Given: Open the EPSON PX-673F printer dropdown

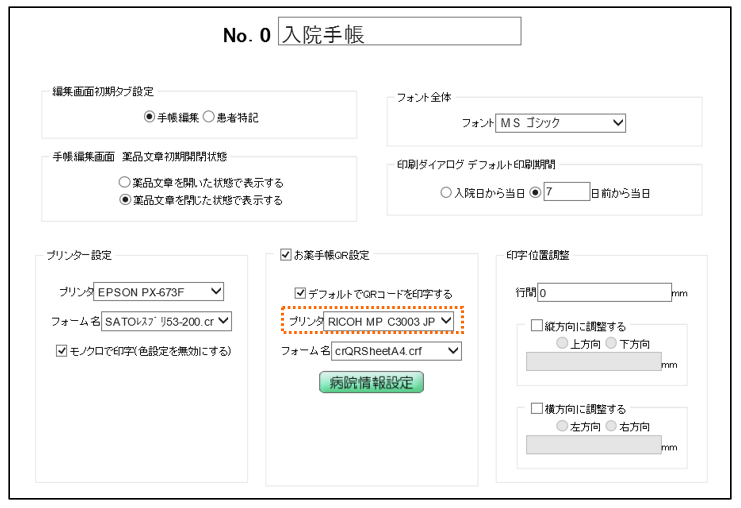Looking at the screenshot, I should click(158, 293).
